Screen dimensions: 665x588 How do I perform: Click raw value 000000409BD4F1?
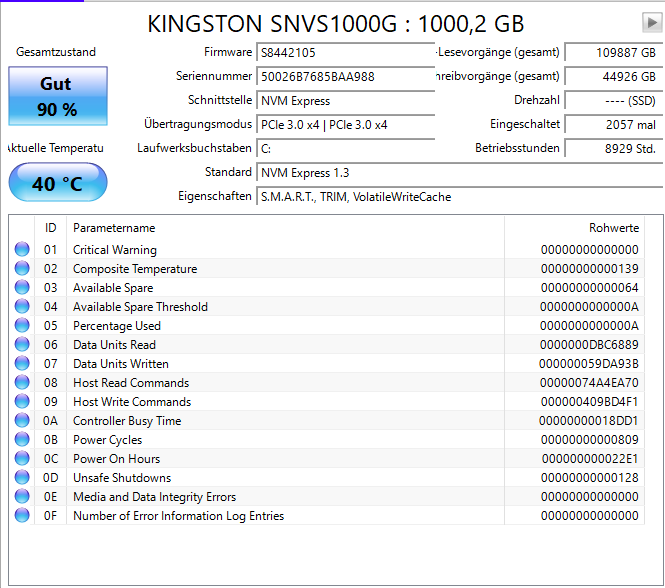(x=590, y=402)
